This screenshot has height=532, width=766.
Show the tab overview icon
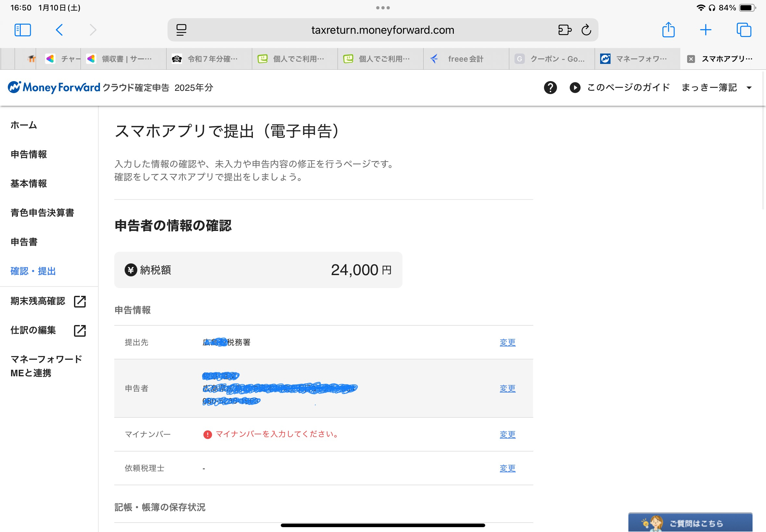(x=744, y=30)
